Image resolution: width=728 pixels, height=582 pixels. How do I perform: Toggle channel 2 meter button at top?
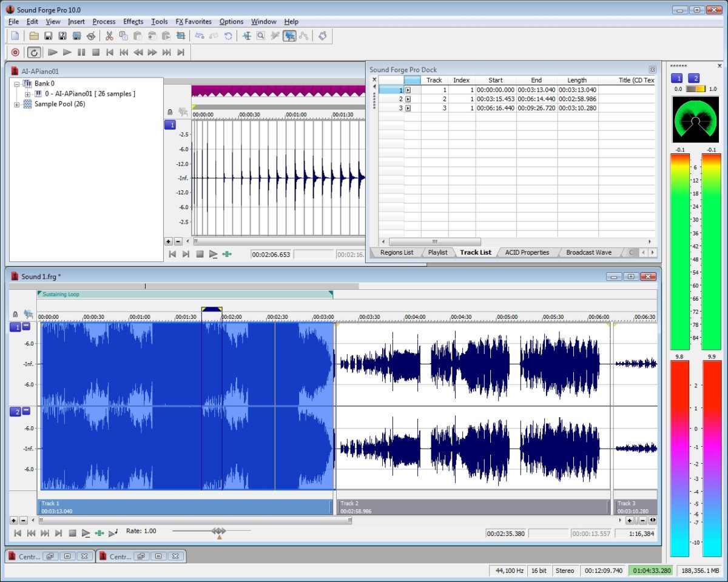pos(693,78)
